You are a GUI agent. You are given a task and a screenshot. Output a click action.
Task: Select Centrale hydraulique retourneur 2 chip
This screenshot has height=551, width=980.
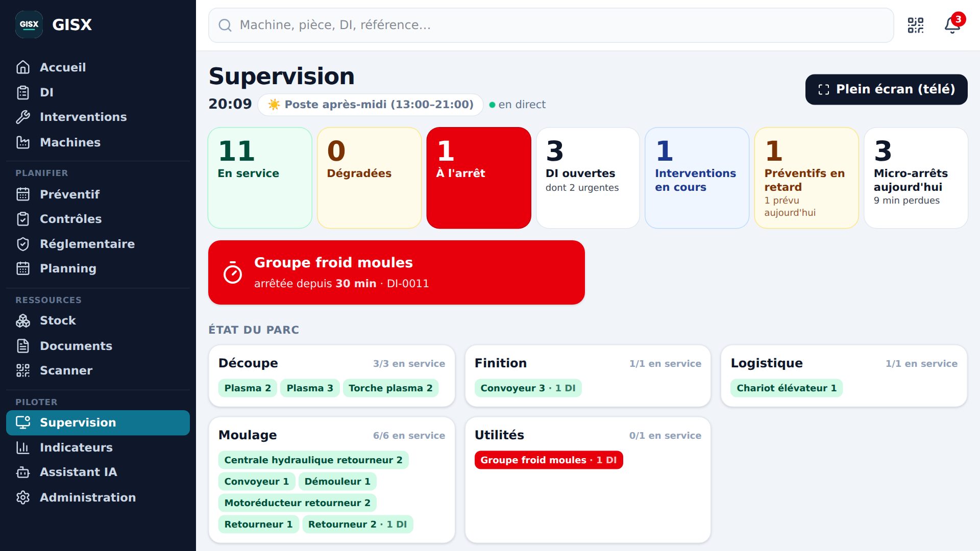(313, 460)
